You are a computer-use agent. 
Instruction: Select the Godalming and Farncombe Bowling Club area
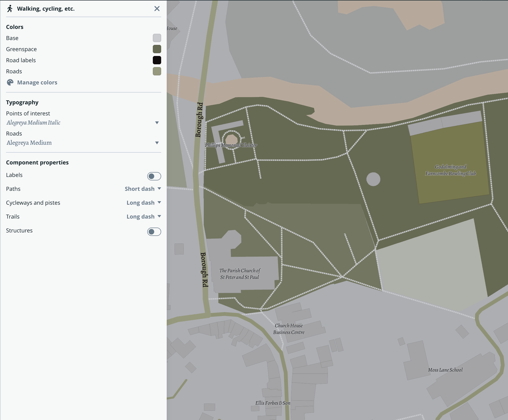tap(450, 170)
